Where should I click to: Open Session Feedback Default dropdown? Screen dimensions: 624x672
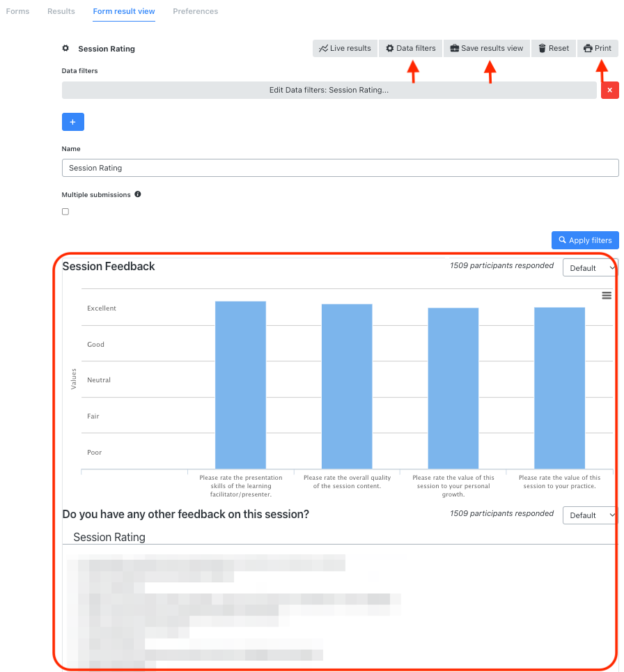(x=590, y=268)
